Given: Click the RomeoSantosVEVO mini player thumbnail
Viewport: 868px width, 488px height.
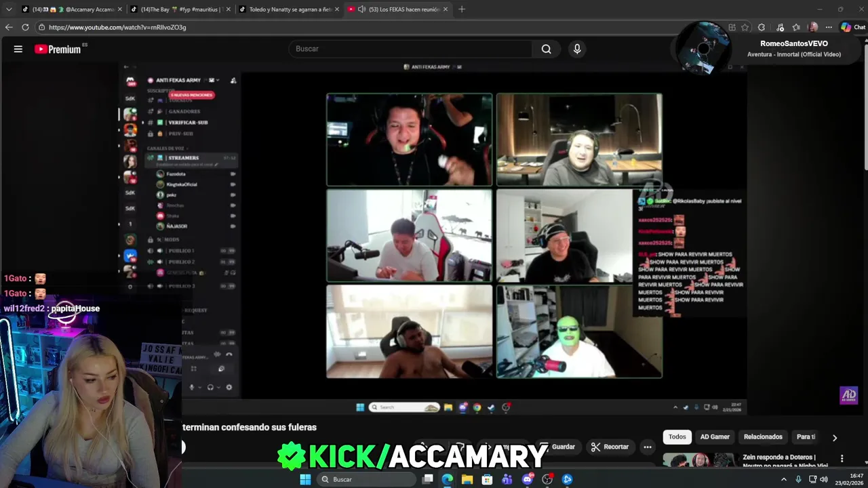Looking at the screenshot, I should coord(703,47).
